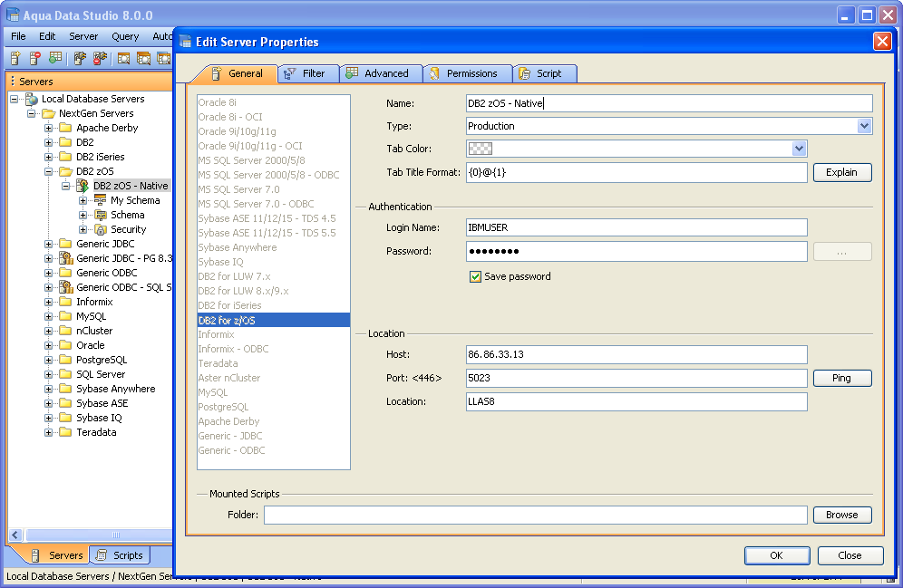Click the Register Server toolbar icon
Image resolution: width=903 pixels, height=588 pixels.
pos(15,58)
